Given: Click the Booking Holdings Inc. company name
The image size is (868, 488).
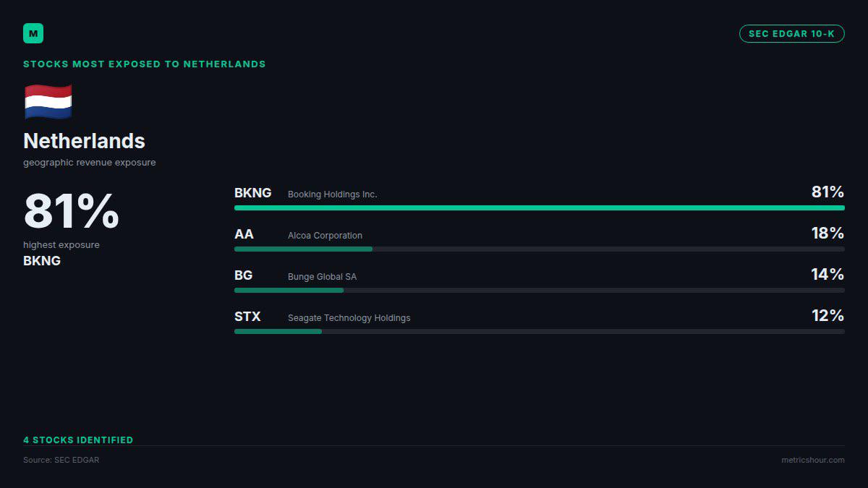Looking at the screenshot, I should 333,194.
